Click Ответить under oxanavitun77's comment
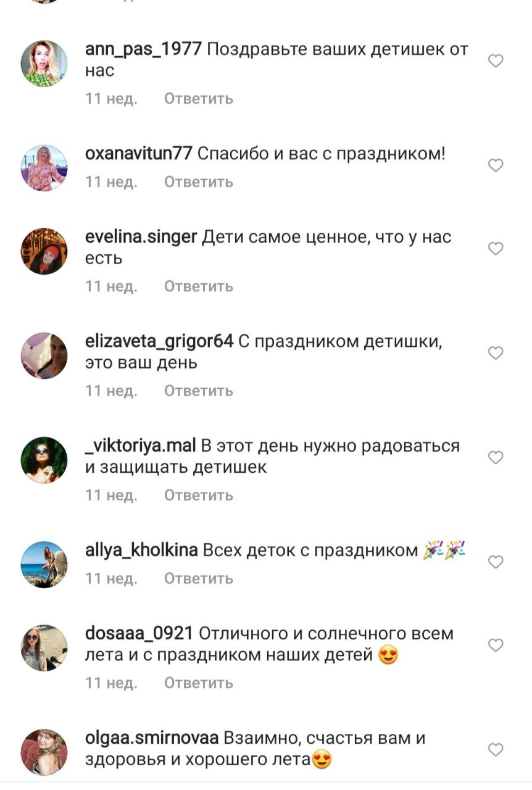 (199, 182)
